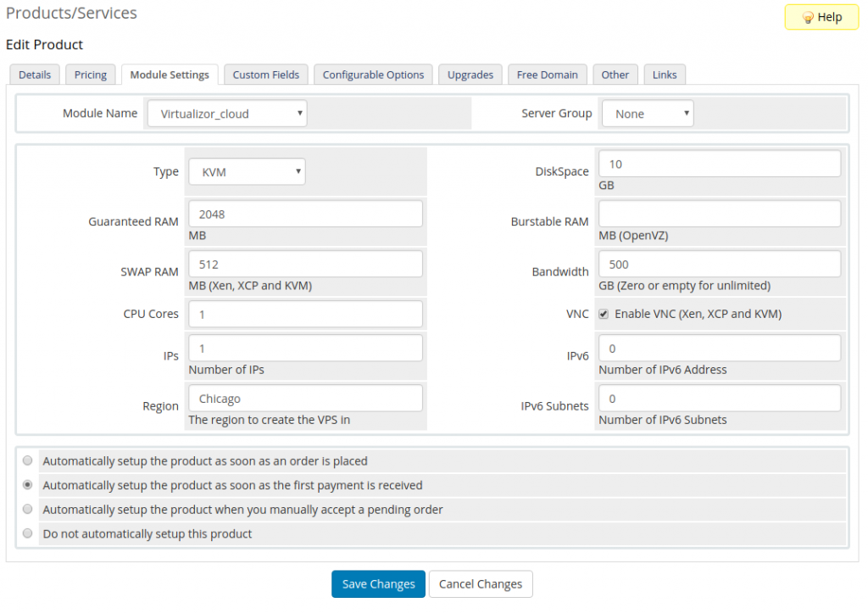The height and width of the screenshot is (614, 868).
Task: Expand the Server Group dropdown
Action: 647,114
